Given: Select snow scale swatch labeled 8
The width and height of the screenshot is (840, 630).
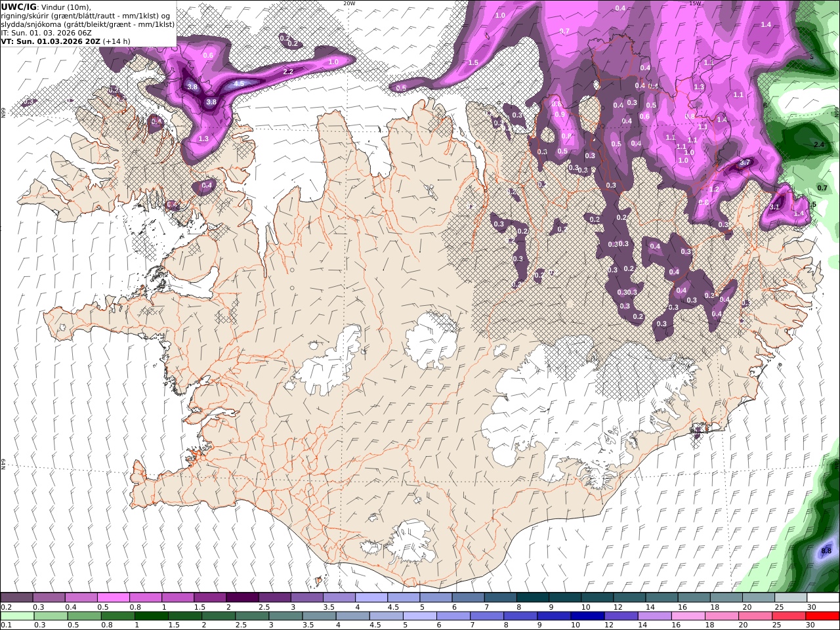Looking at the screenshot, I should click(x=532, y=598).
